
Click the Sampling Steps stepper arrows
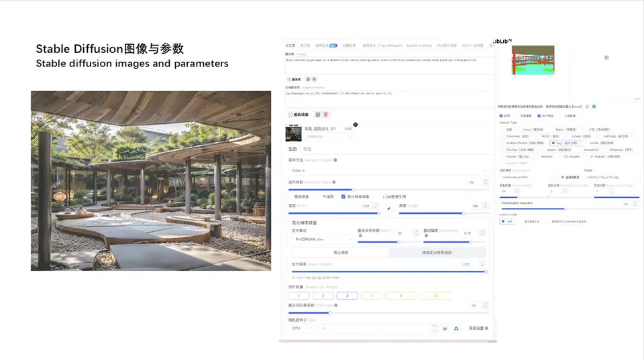(x=486, y=182)
